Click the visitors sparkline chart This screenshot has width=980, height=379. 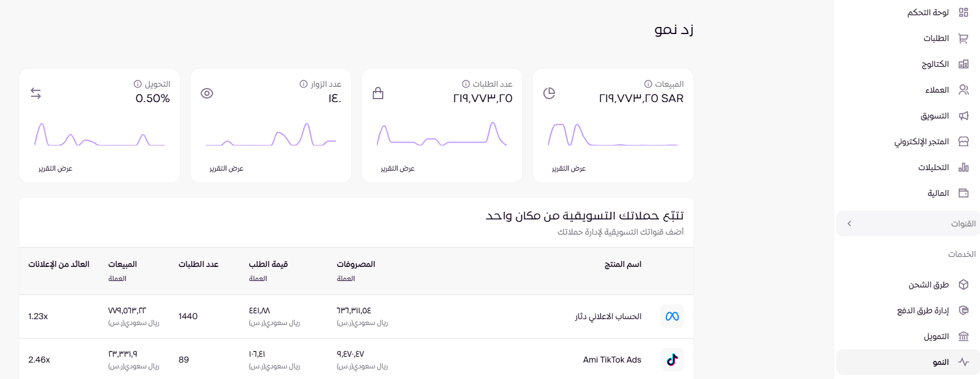(x=271, y=134)
